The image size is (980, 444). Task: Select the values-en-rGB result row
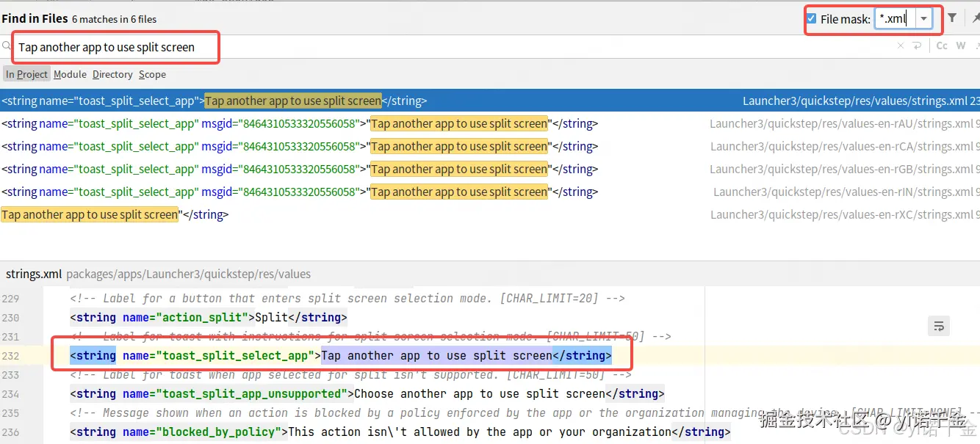(490, 169)
